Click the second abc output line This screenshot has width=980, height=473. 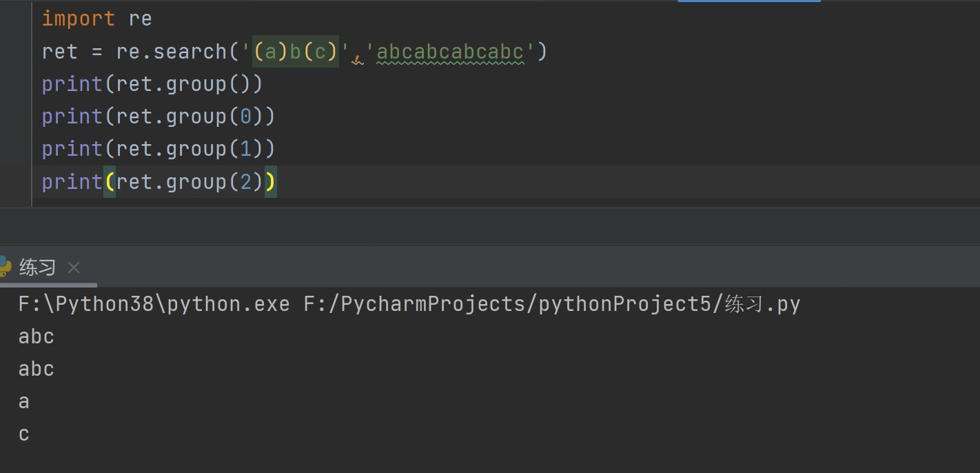coord(37,369)
